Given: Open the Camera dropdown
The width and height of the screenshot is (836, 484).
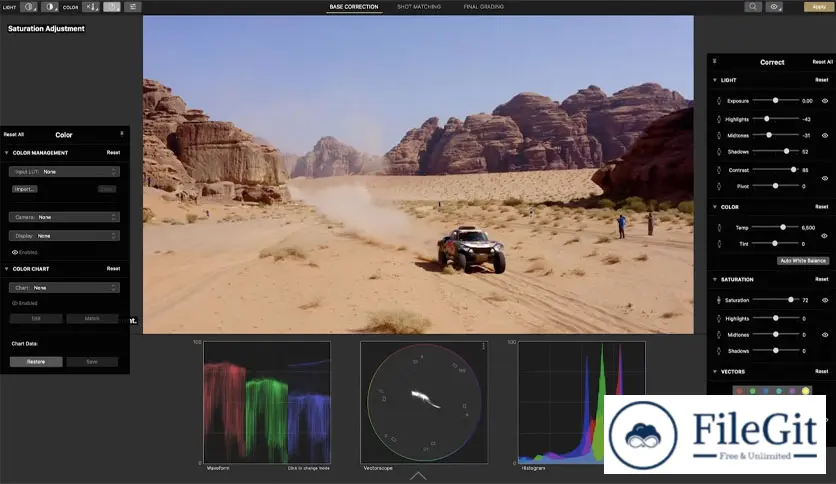Looking at the screenshot, I should tap(64, 217).
